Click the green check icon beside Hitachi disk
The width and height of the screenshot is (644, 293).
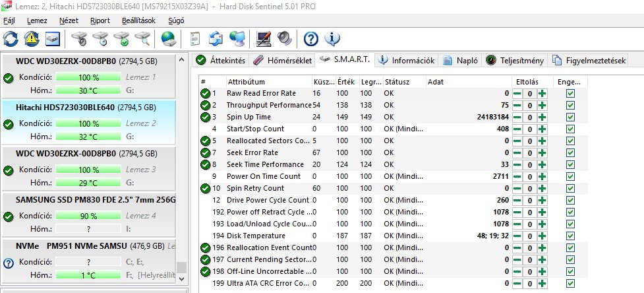click(8, 123)
